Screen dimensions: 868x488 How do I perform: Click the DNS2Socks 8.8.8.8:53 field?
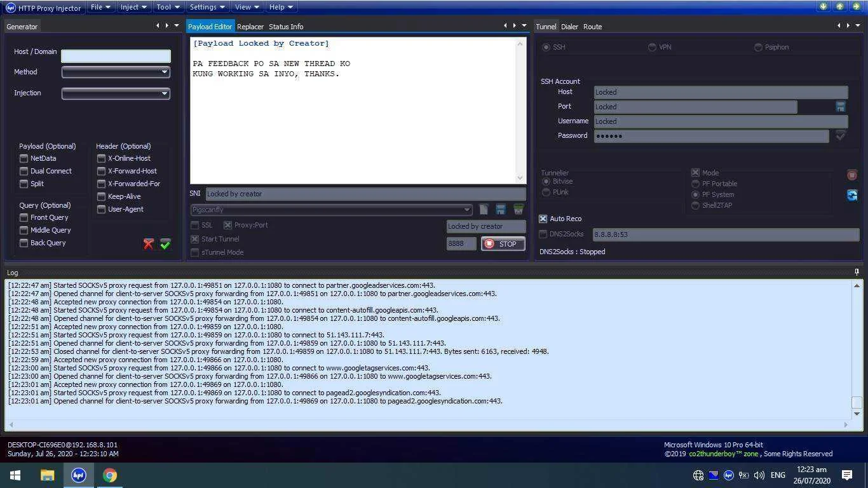726,234
